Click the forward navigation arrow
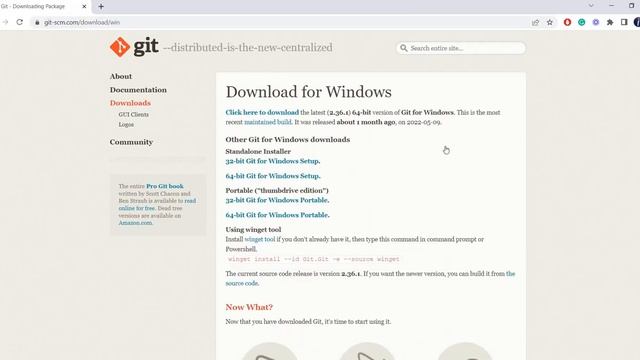 tap(5, 22)
